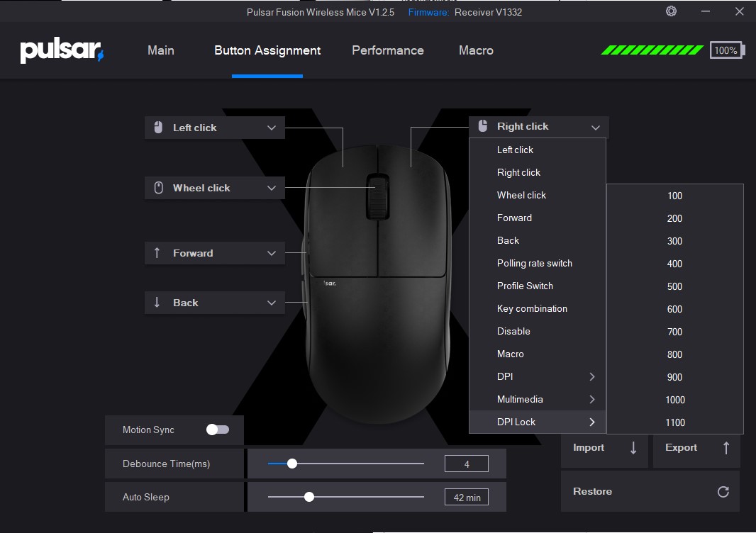Open the Forward button assignment dropdown
Screen dimensions: 756x533
(x=271, y=253)
